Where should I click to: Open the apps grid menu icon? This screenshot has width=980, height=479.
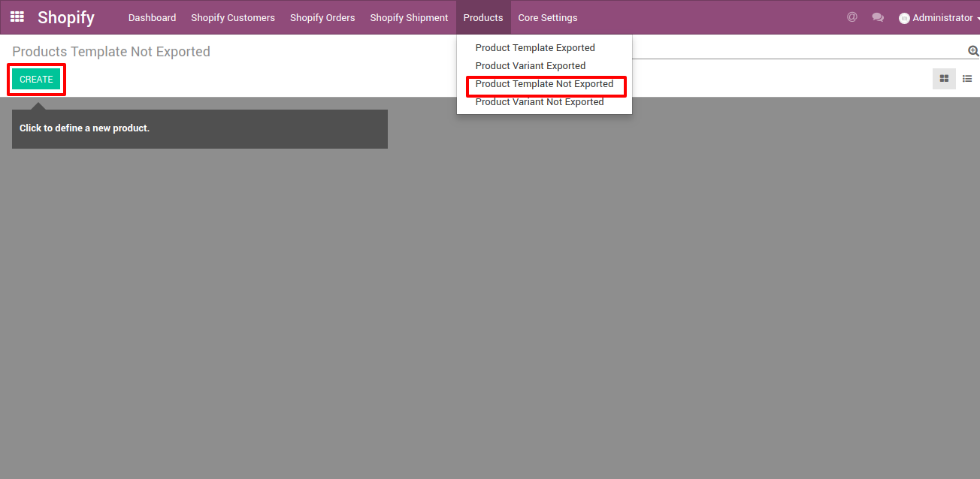[17, 17]
